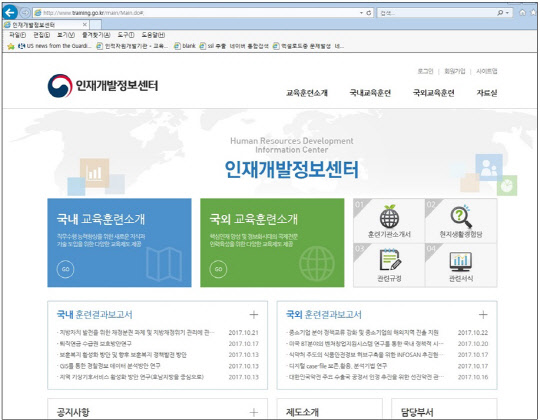Image resolution: width=540 pixels, height=420 pixels.
Task: Open the blank bookmark
Action: pos(185,46)
